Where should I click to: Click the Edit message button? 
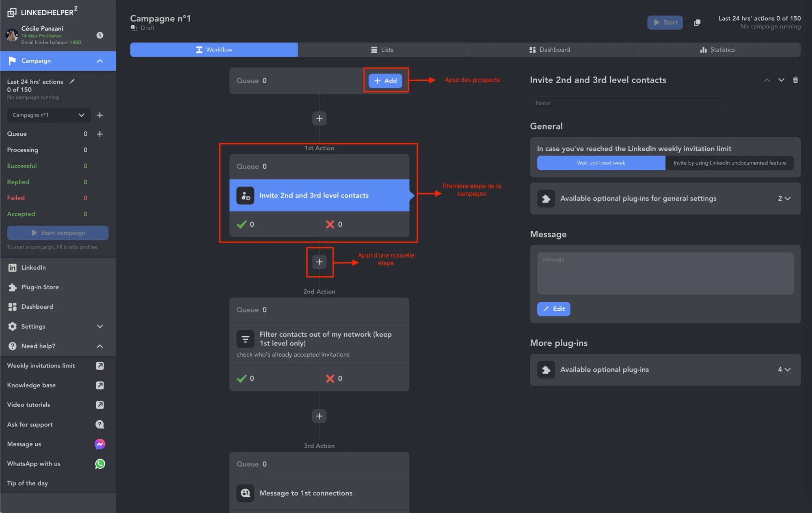pyautogui.click(x=553, y=309)
